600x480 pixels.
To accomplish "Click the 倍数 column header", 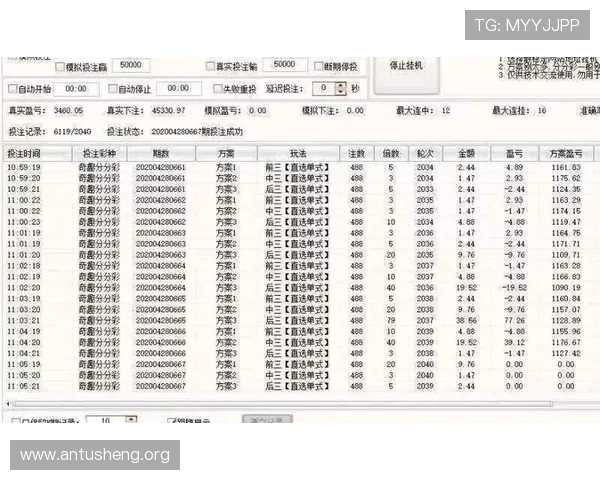I will point(391,154).
